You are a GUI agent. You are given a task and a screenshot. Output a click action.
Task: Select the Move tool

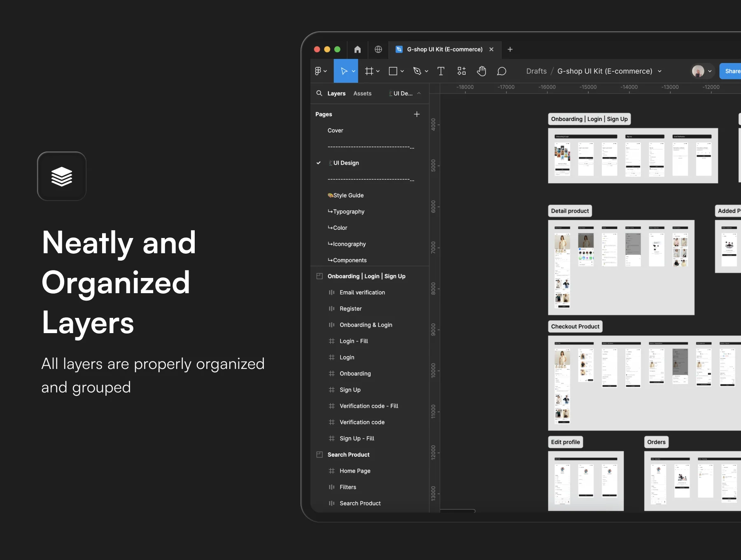tap(344, 71)
